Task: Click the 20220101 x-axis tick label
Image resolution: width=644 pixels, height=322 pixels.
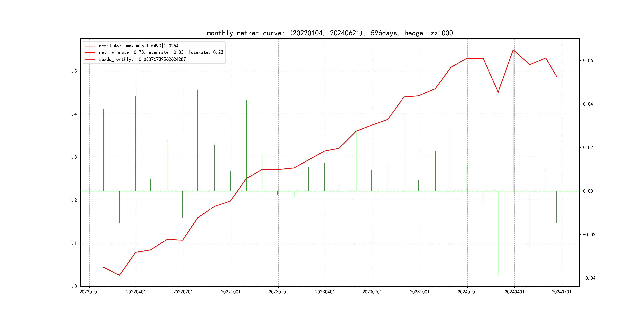Action: (89, 292)
